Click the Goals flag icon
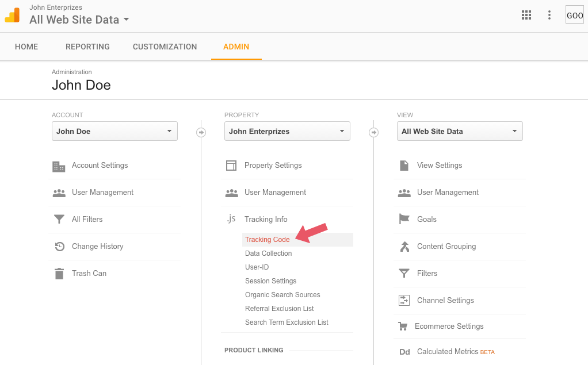The image size is (588, 365). pos(404,219)
